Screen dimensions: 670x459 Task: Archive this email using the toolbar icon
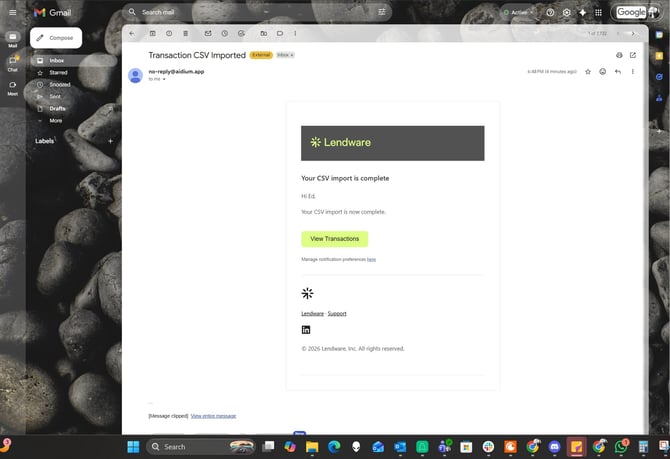151,33
